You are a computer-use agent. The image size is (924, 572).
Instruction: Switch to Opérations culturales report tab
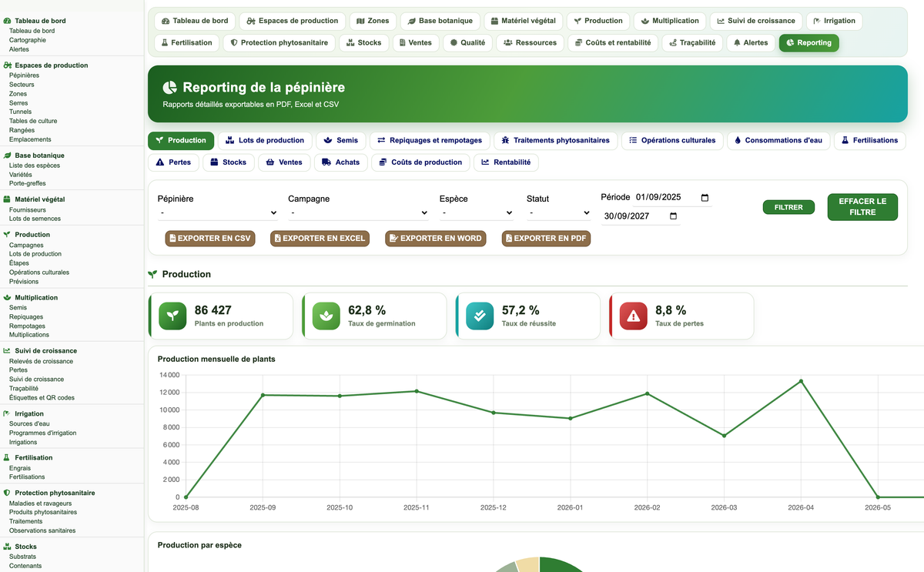[672, 140]
